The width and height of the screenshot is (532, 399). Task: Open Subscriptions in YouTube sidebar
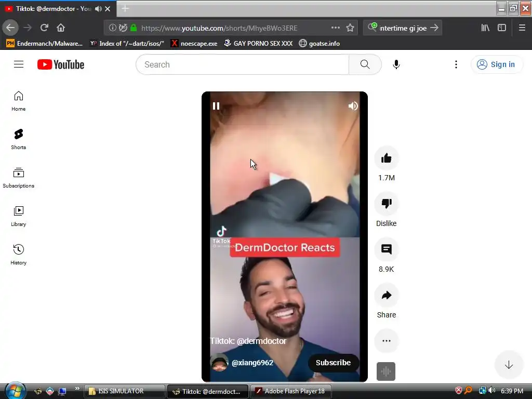click(x=18, y=178)
